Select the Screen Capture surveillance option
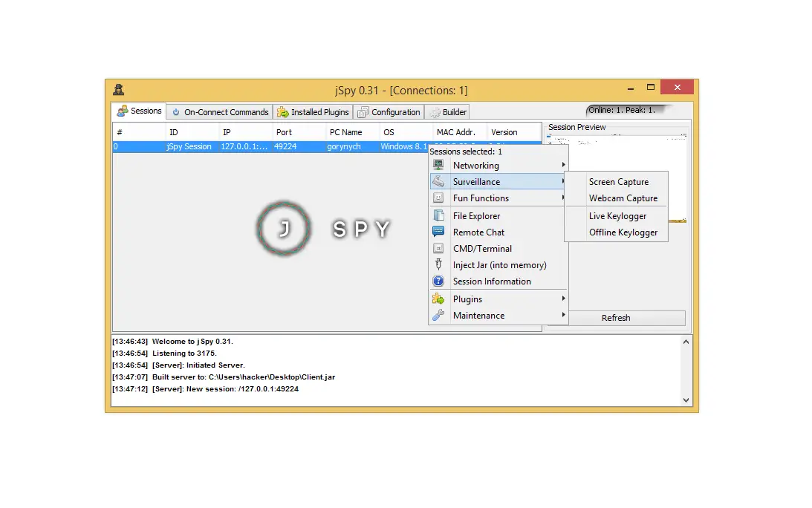Viewport: 812px width, 508px height. 617,181
